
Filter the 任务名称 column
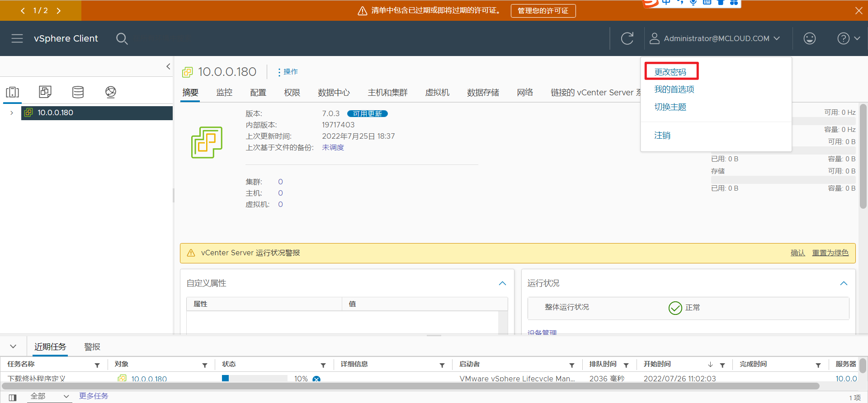coord(97,365)
